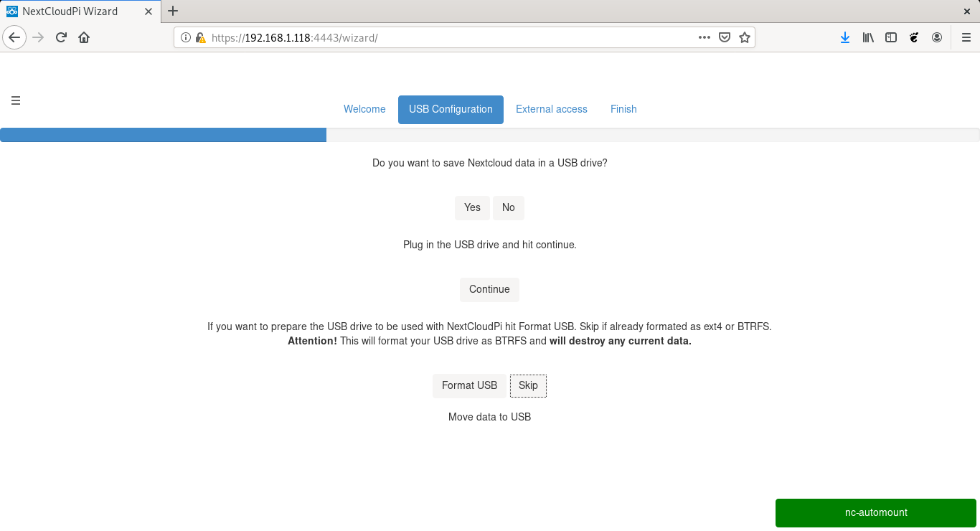The image size is (980, 531).
Task: Click the green nc-automount notification
Action: tap(876, 513)
